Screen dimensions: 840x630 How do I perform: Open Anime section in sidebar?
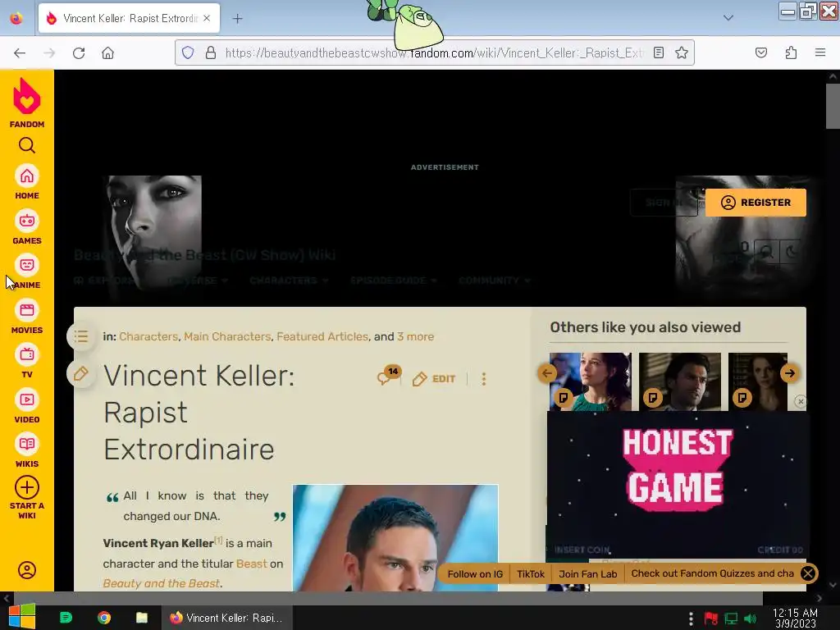click(x=27, y=272)
